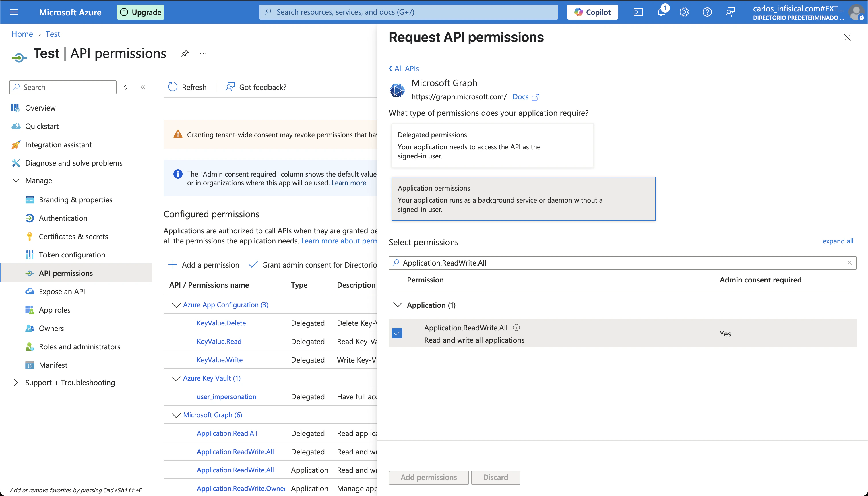
Task: Click the Home breadcrumb link
Action: pos(22,34)
